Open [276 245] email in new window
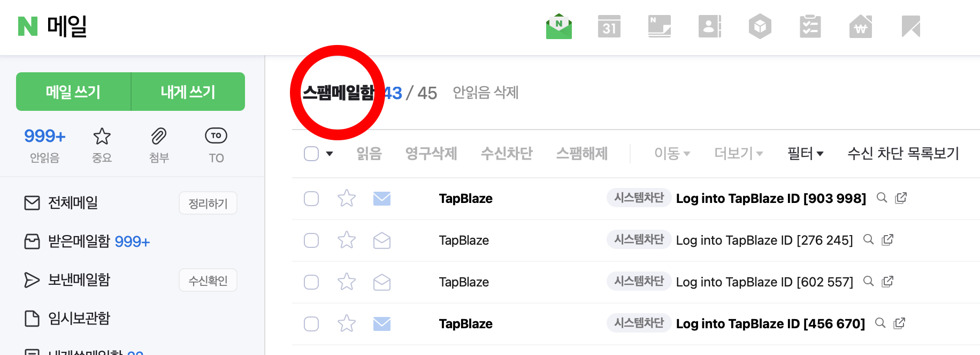 (x=888, y=240)
